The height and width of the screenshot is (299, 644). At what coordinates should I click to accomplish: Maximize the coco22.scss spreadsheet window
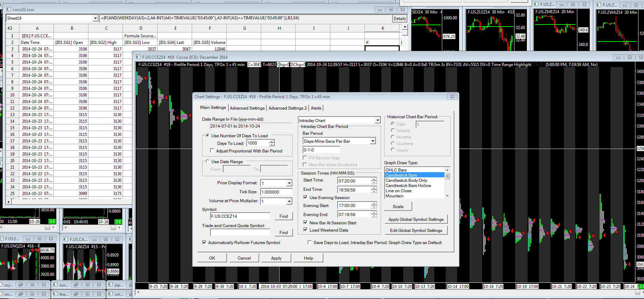[391, 10]
